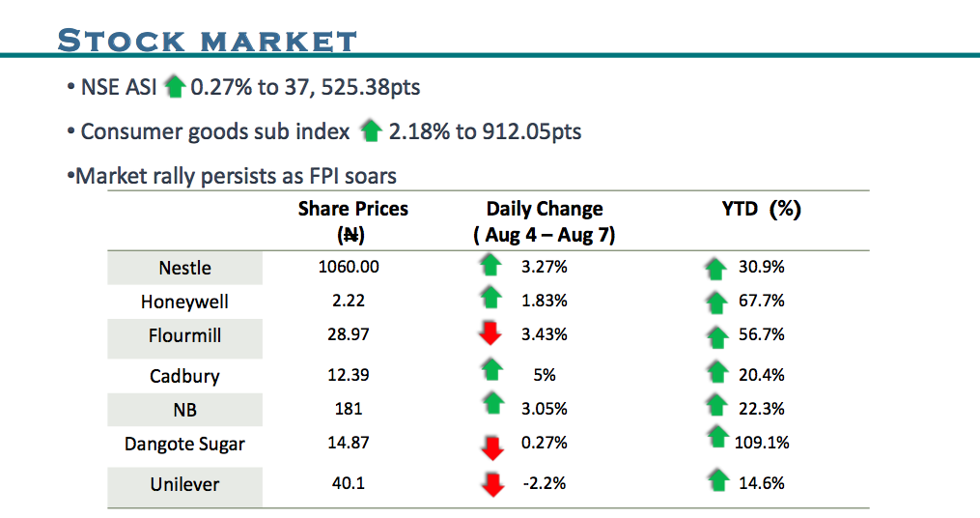Click Cadbury's green YTD arrow
This screenshot has width=980, height=518.
715,371
